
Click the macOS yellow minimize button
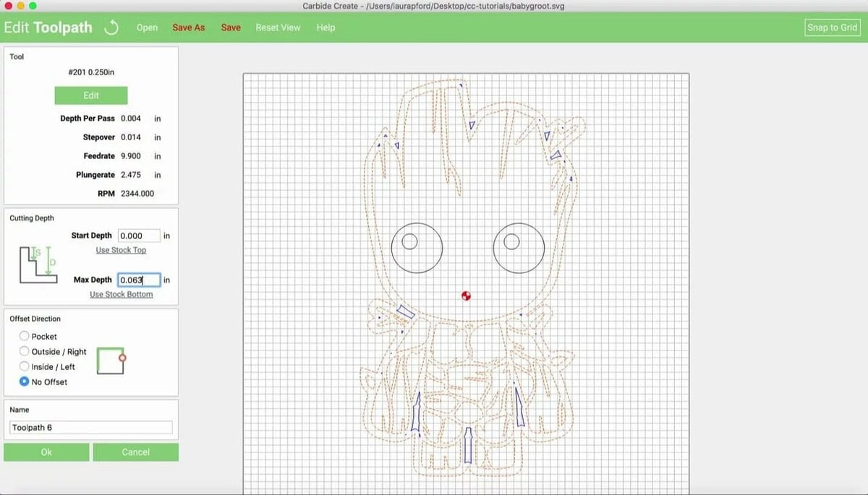(20, 6)
